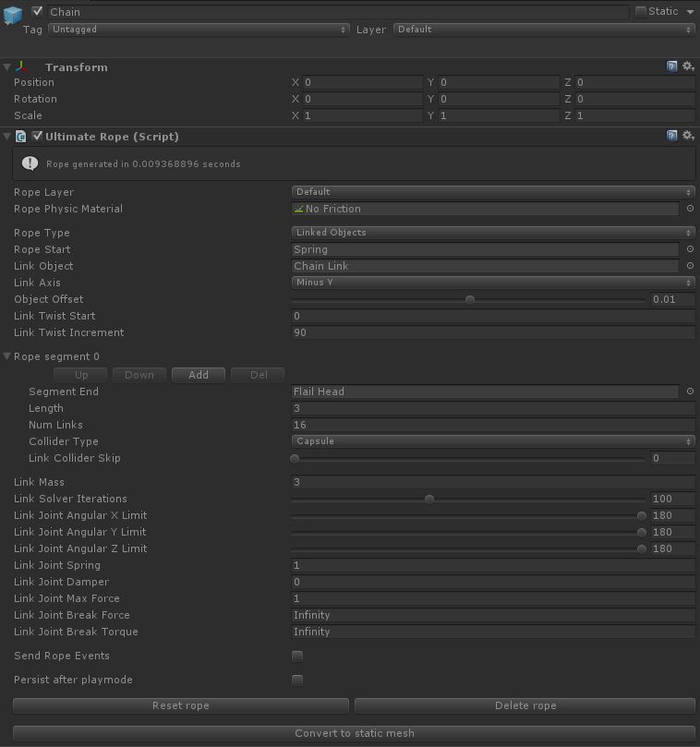Enable Send Rope Events checkbox
Viewport: 700px width, 747px height.
(x=297, y=656)
